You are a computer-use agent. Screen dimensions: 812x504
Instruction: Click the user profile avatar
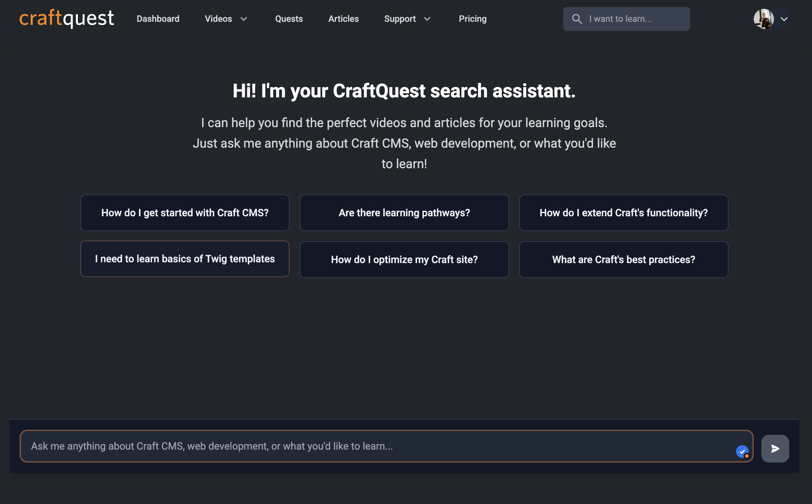click(x=764, y=19)
